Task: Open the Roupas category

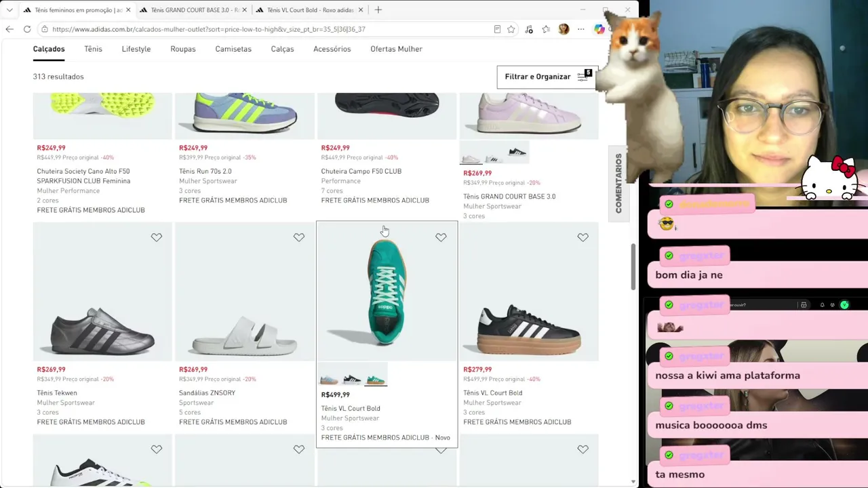Action: 183,49
